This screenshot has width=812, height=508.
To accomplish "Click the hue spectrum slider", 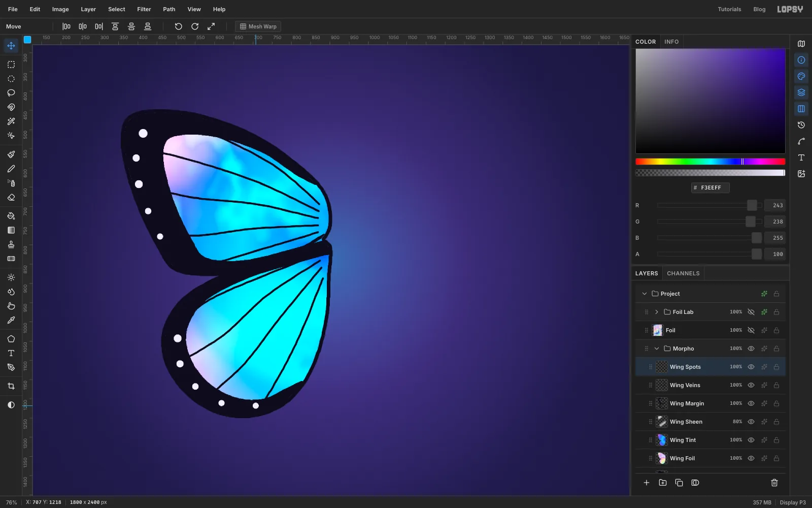I will [x=710, y=162].
